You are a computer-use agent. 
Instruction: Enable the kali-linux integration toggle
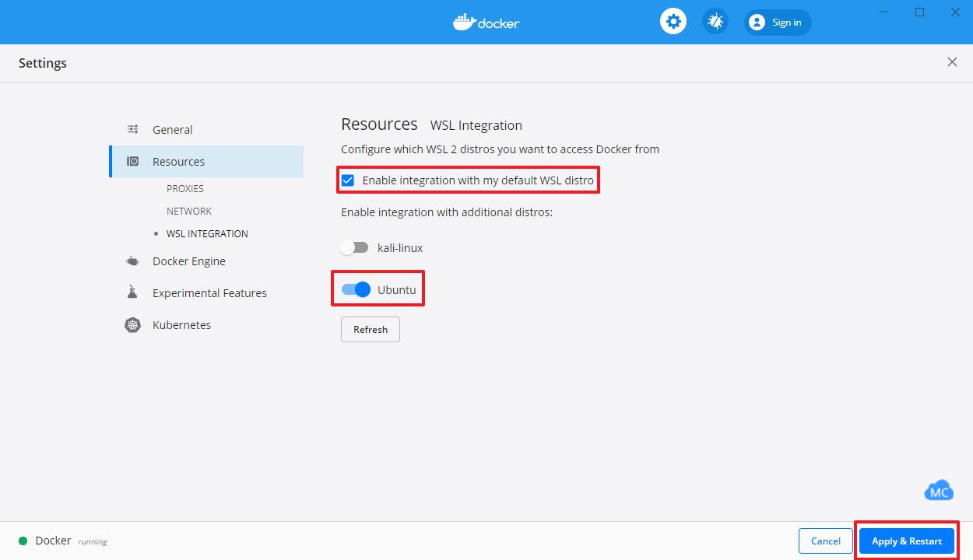pos(354,247)
